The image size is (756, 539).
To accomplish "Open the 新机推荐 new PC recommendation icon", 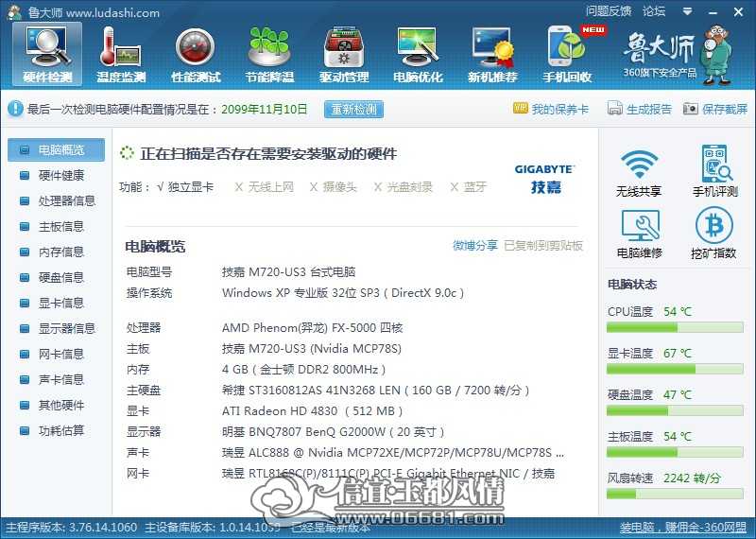I will tap(492, 54).
